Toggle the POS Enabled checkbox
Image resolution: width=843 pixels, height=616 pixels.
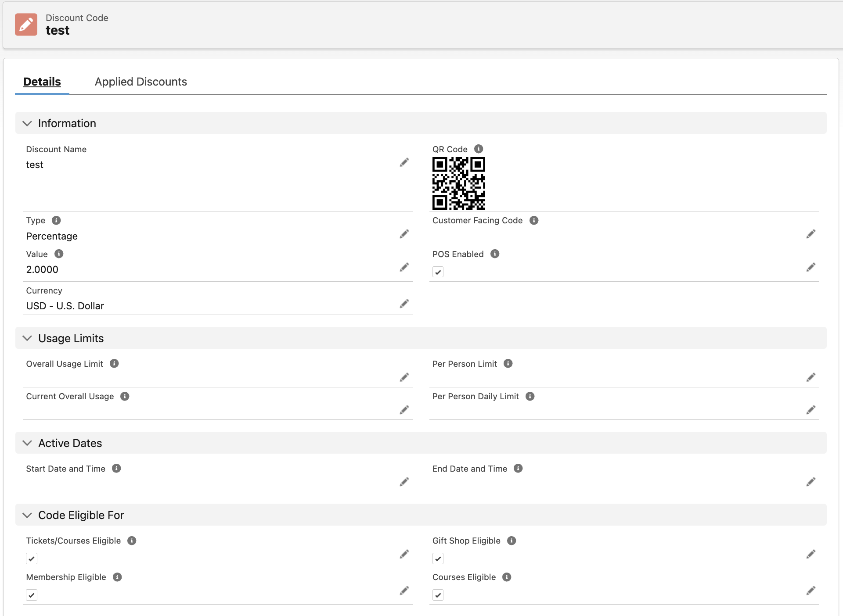[438, 272]
